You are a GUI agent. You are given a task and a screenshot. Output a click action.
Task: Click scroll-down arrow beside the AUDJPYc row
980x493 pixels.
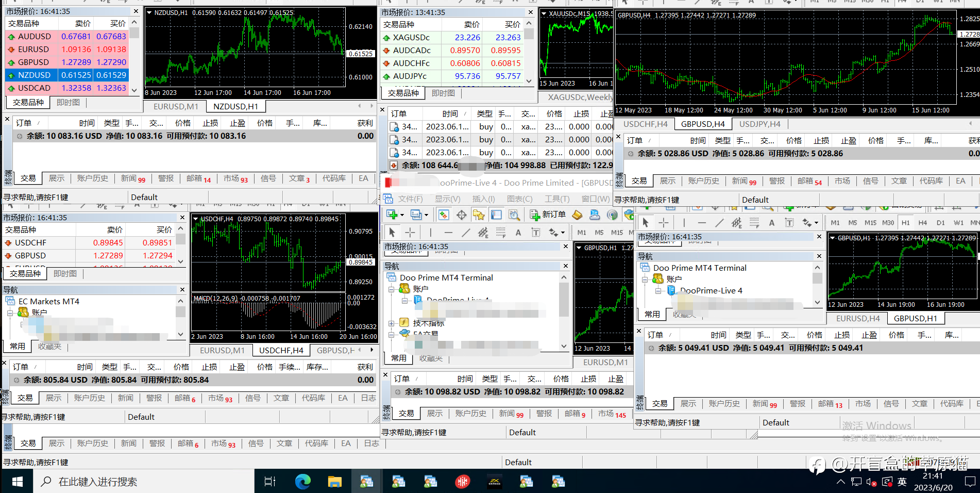coord(529,81)
